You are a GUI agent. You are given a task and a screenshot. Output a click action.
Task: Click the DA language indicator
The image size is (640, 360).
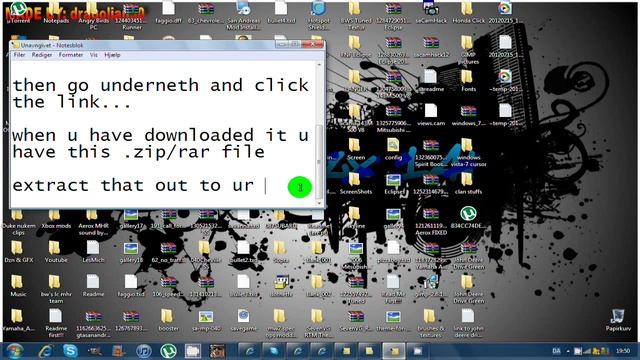pyautogui.click(x=556, y=351)
